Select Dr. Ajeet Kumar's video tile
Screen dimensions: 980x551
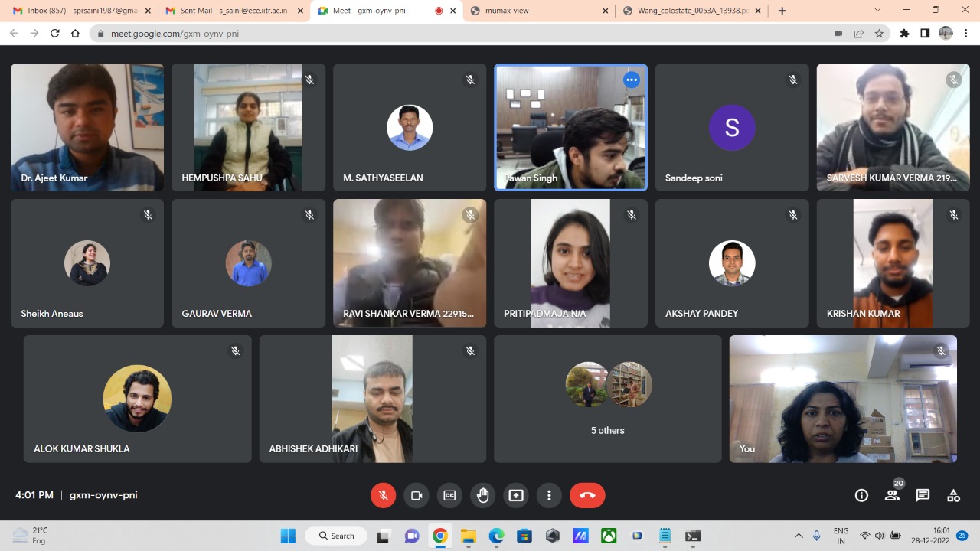[87, 127]
